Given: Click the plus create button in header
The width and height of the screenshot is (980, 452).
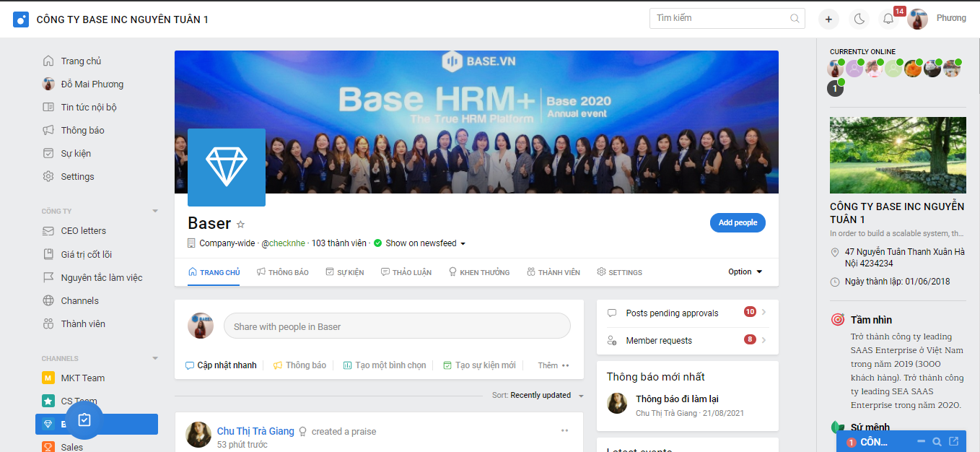Looking at the screenshot, I should [828, 19].
